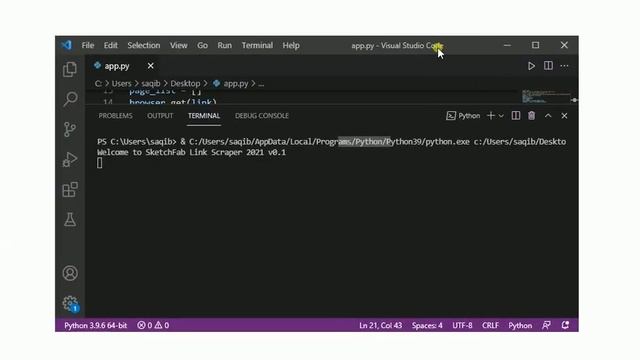Select Python 3.9.6 64-bit interpreter status

coord(96,325)
